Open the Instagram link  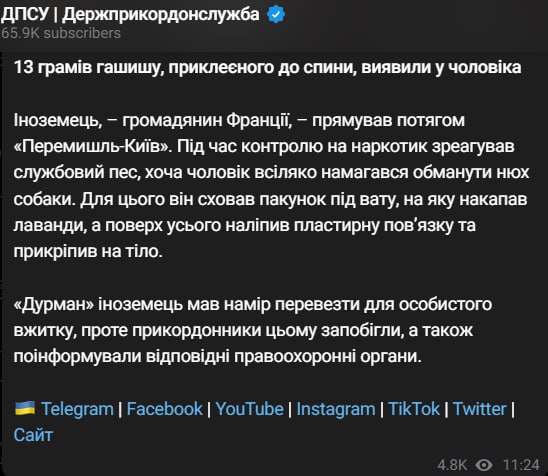(336, 409)
